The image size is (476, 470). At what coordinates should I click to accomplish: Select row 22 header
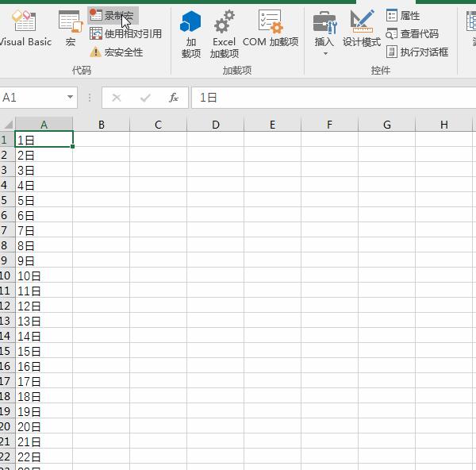6,456
